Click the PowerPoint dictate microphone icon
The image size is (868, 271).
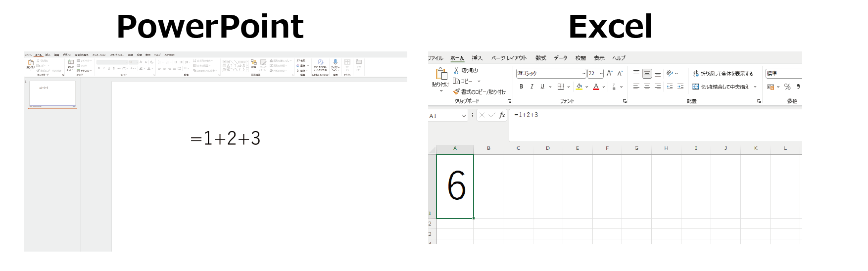pyautogui.click(x=335, y=62)
